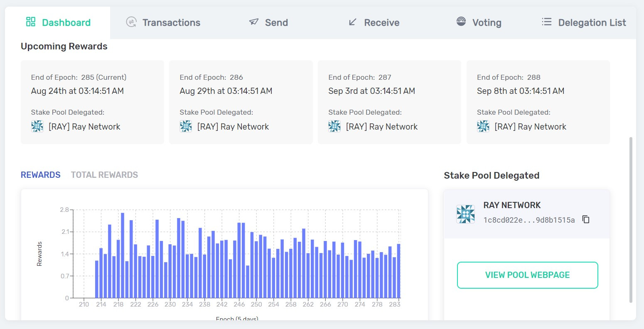Click Ray Network logo in Epoch 285 card
Viewport: 644px width, 329px height.
click(x=37, y=126)
